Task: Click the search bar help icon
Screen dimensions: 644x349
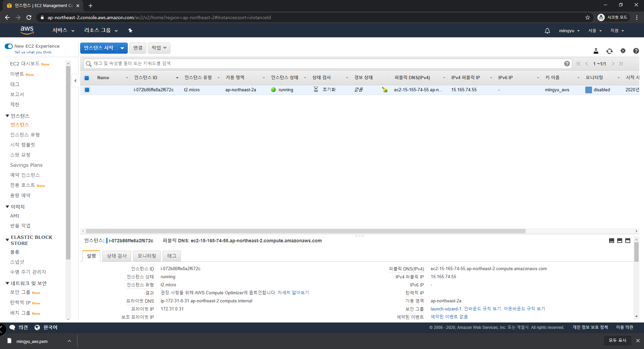Action: (567, 64)
